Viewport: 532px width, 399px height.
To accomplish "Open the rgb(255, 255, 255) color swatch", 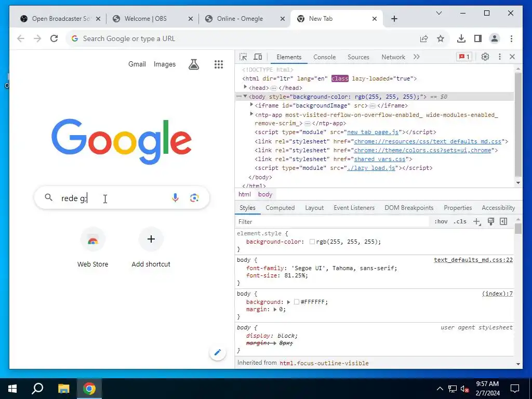I will pyautogui.click(x=312, y=242).
